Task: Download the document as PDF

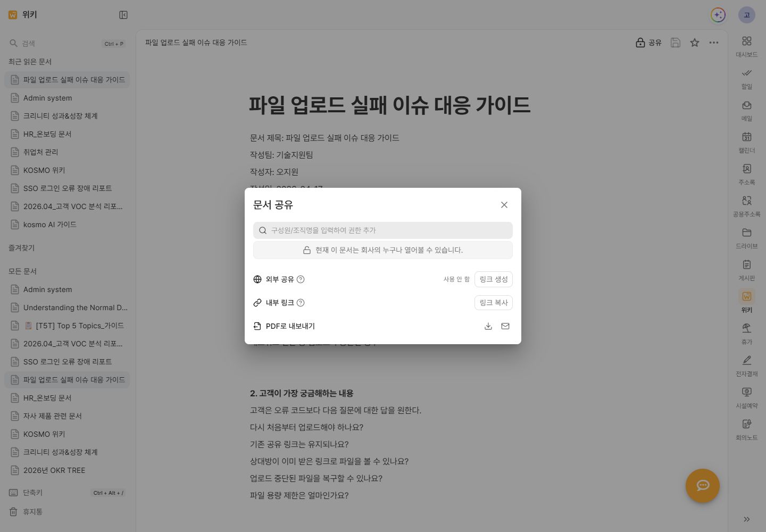Action: click(488, 326)
